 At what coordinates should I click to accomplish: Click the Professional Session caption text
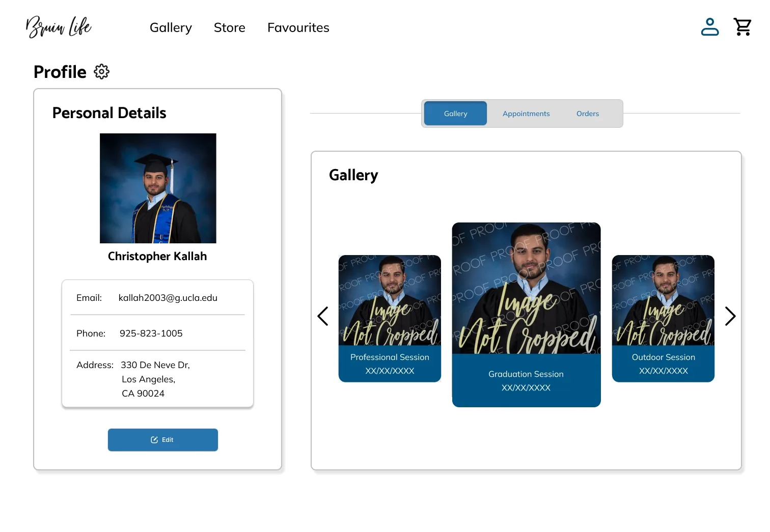tap(390, 357)
